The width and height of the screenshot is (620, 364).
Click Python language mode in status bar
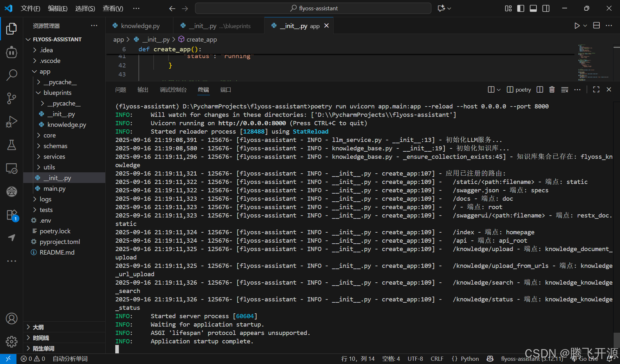470,359
